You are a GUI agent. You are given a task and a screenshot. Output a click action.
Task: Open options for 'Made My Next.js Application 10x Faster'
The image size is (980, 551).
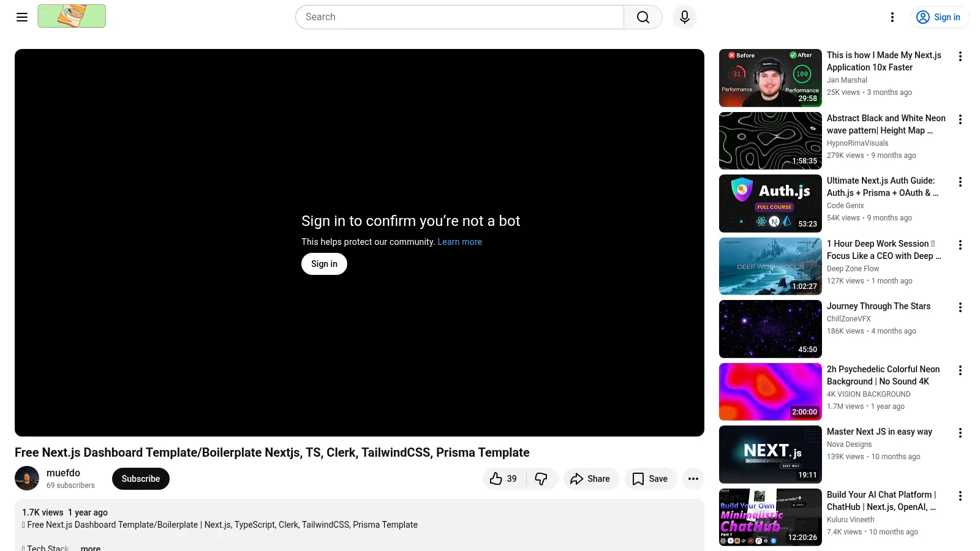pos(960,56)
